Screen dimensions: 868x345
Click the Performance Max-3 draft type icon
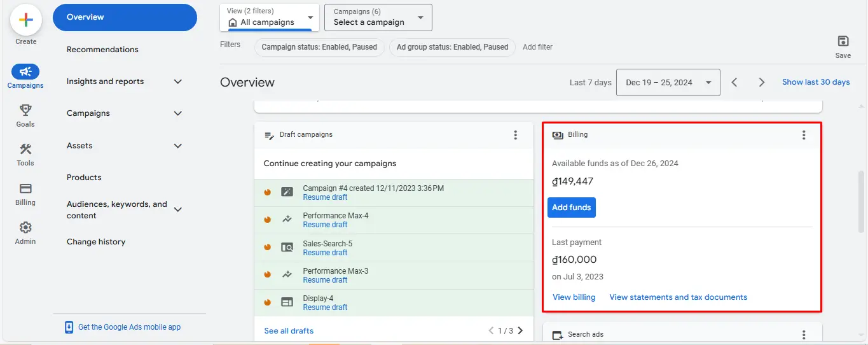tap(287, 274)
